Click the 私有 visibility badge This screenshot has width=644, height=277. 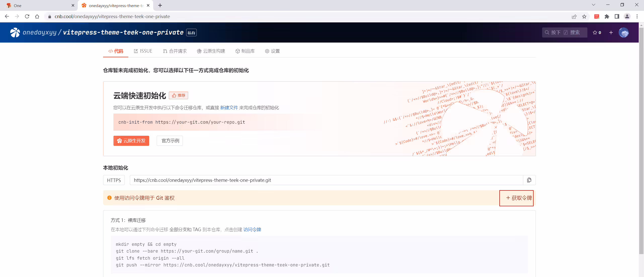(191, 32)
